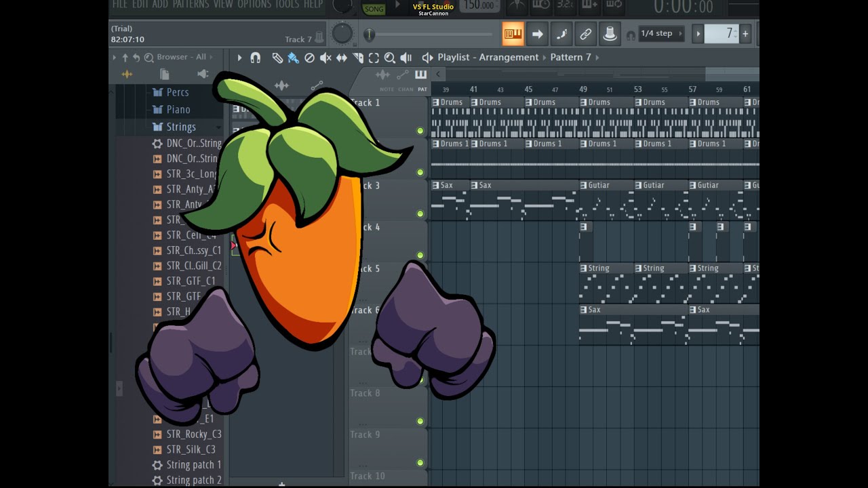Click the Playback speaker tool in Playlist toolbar
Viewport: 868px width, 488px height.
click(x=406, y=58)
